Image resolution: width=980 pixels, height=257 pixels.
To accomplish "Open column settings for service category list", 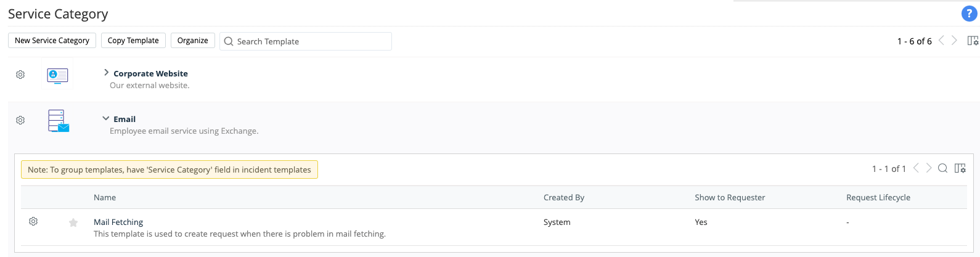I will [973, 41].
